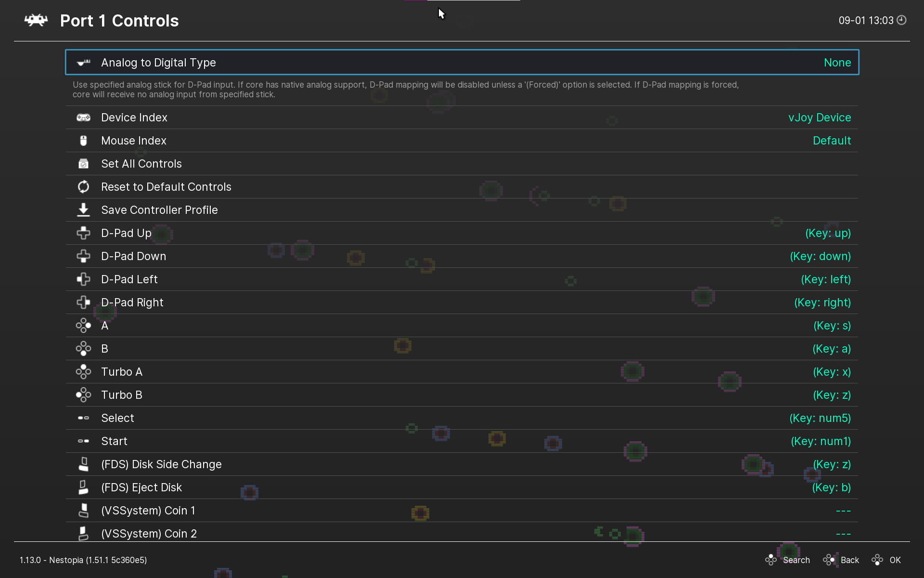Click the download icon for Save Controller Profile
Image resolution: width=924 pixels, height=578 pixels.
pyautogui.click(x=83, y=210)
